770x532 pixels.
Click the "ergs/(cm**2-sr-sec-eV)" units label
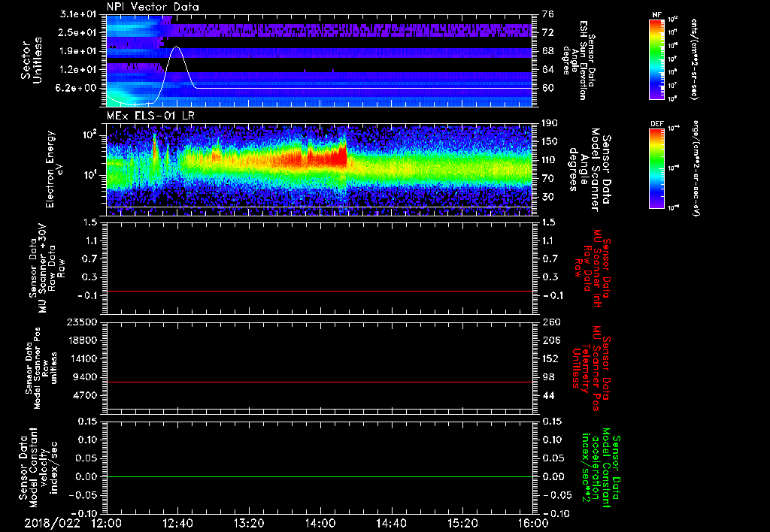pos(696,168)
